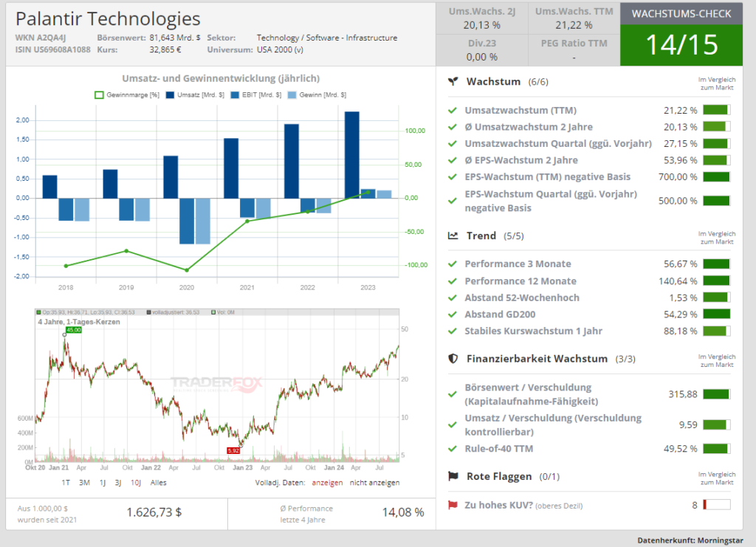Screen dimensions: 756x547
Task: Click the checkmark beside Performance 12 Monate
Action: [x=452, y=281]
